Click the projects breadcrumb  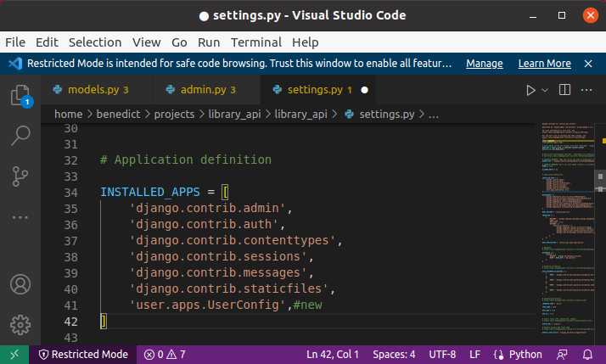click(174, 115)
